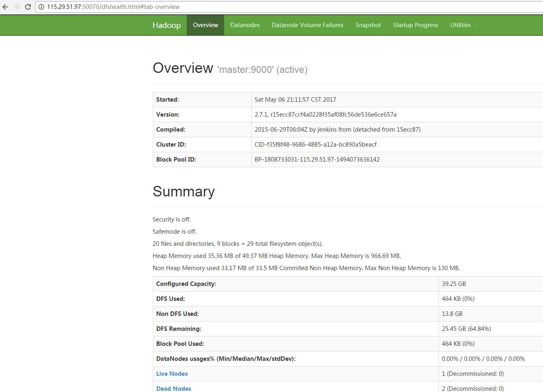Viewport: 543px width, 392px height.
Task: Select the Dead Nodes count 2 (Decommissioned: 0)
Action: [x=472, y=388]
